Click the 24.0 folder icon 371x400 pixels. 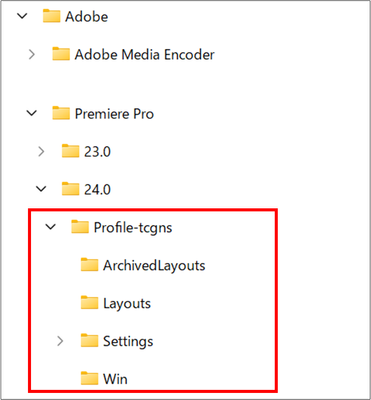pyautogui.click(x=70, y=189)
